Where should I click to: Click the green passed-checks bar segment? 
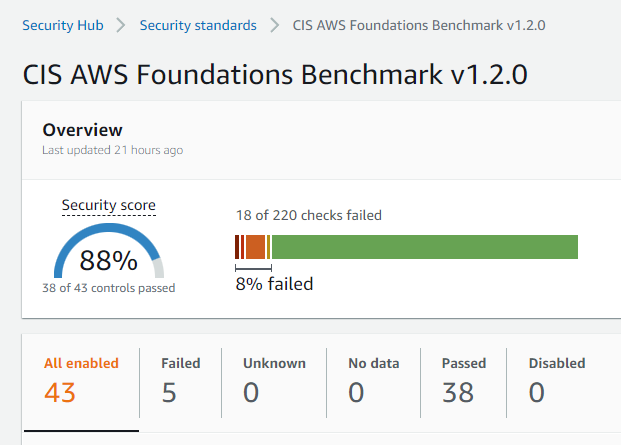coord(425,247)
